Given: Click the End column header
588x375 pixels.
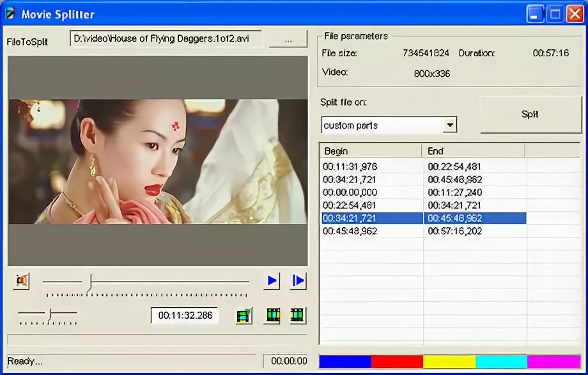Looking at the screenshot, I should click(474, 151).
